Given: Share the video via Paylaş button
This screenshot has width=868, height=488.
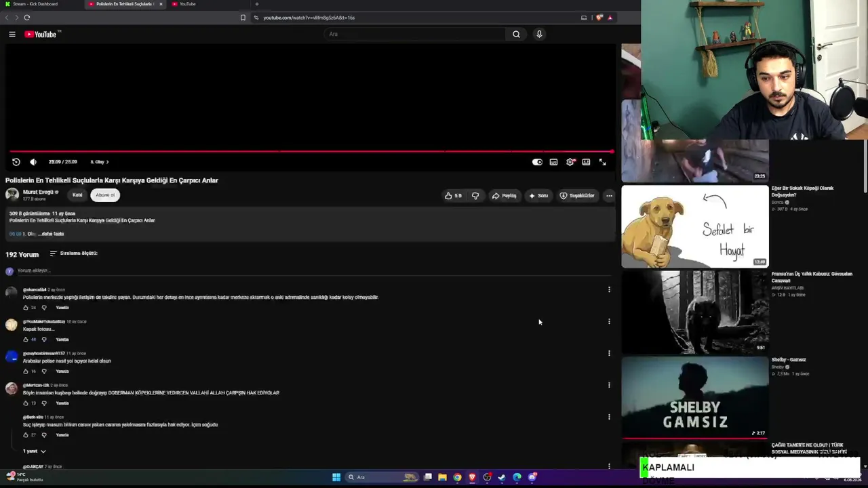Looking at the screenshot, I should point(505,196).
